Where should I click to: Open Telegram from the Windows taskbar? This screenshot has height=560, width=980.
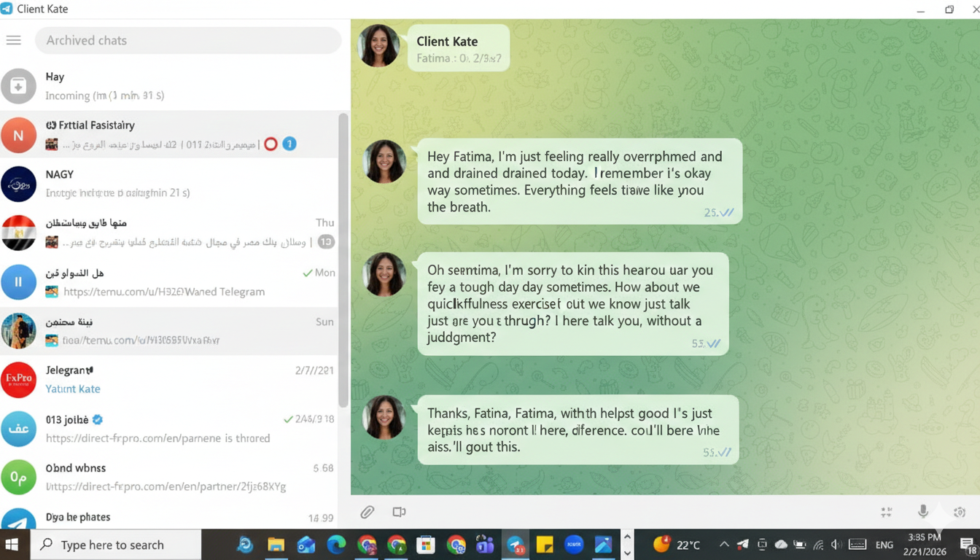tap(516, 545)
